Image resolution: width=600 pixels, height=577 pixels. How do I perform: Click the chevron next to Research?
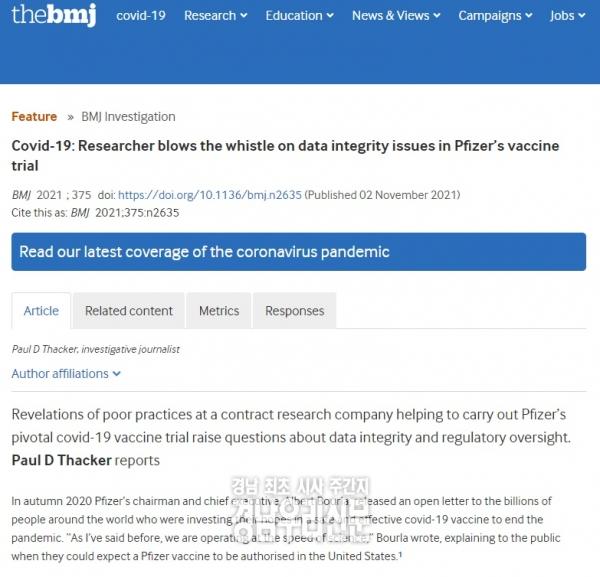point(243,16)
